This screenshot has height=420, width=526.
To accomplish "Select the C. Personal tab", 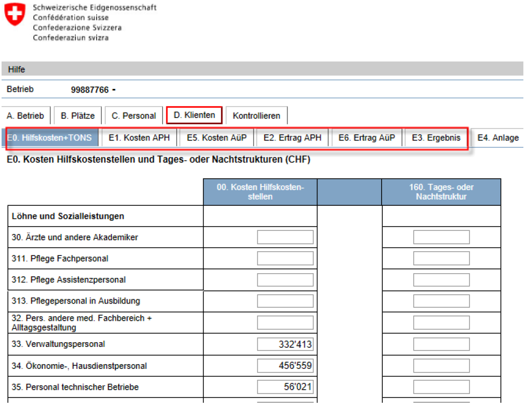I will tap(134, 116).
